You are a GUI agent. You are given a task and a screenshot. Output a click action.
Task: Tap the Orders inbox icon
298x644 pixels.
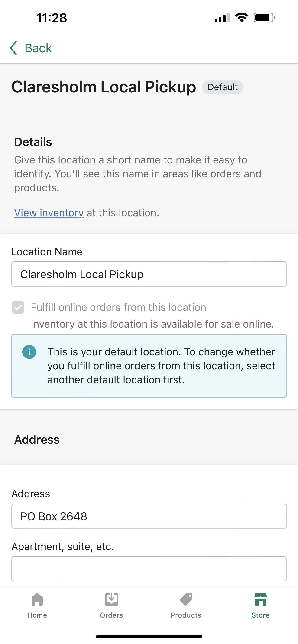click(x=112, y=599)
